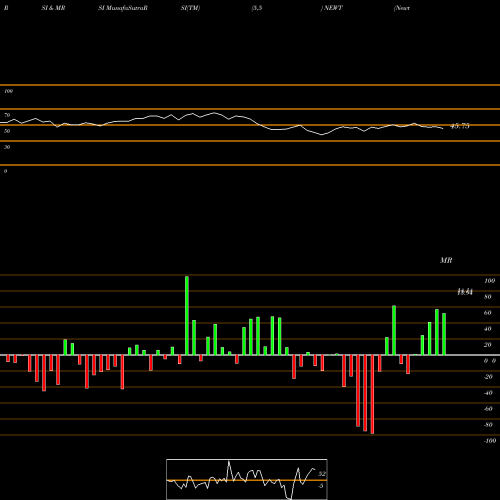
Task: Click the MR label above the lower chart
Action: point(446,260)
